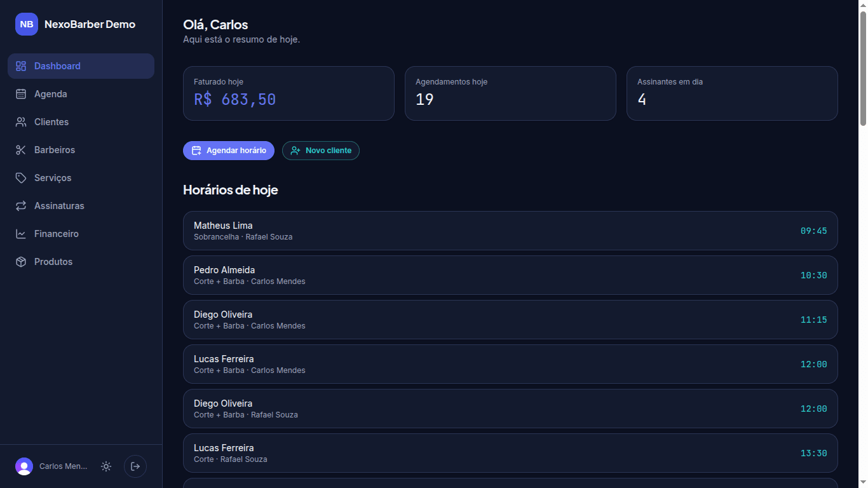Click the NB logo badge
The width and height of the screenshot is (868, 488).
[27, 24]
